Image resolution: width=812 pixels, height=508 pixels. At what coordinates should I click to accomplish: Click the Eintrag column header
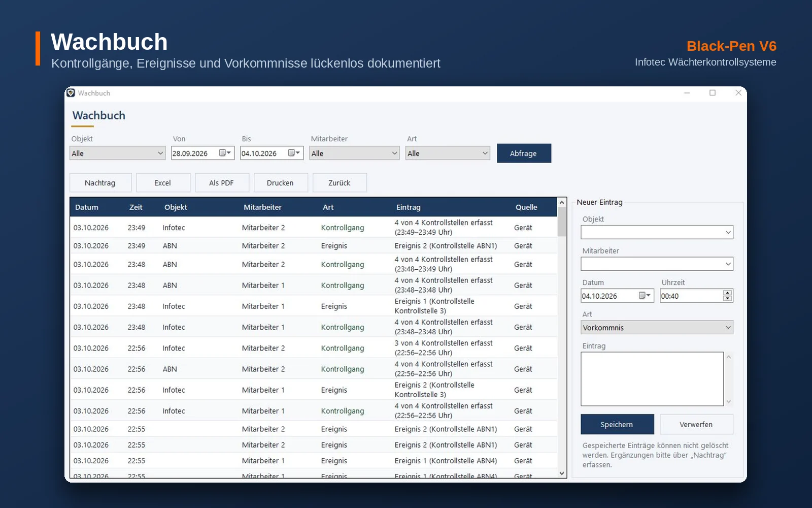(409, 207)
